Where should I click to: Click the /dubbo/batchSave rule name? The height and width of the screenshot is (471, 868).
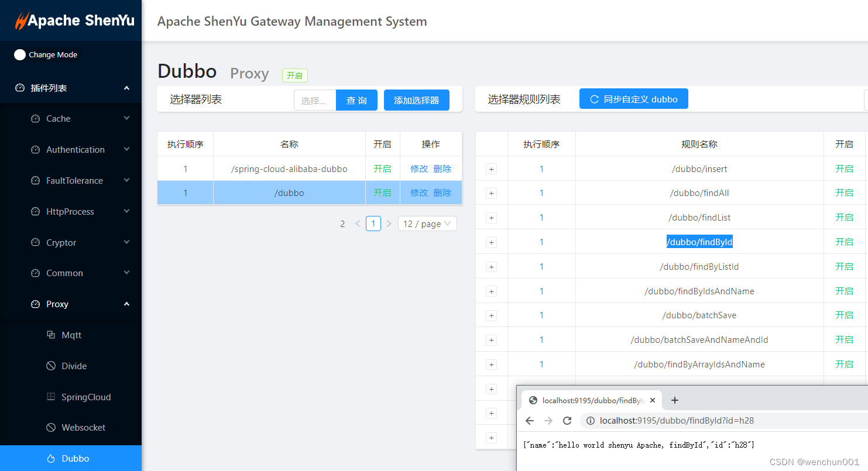699,315
